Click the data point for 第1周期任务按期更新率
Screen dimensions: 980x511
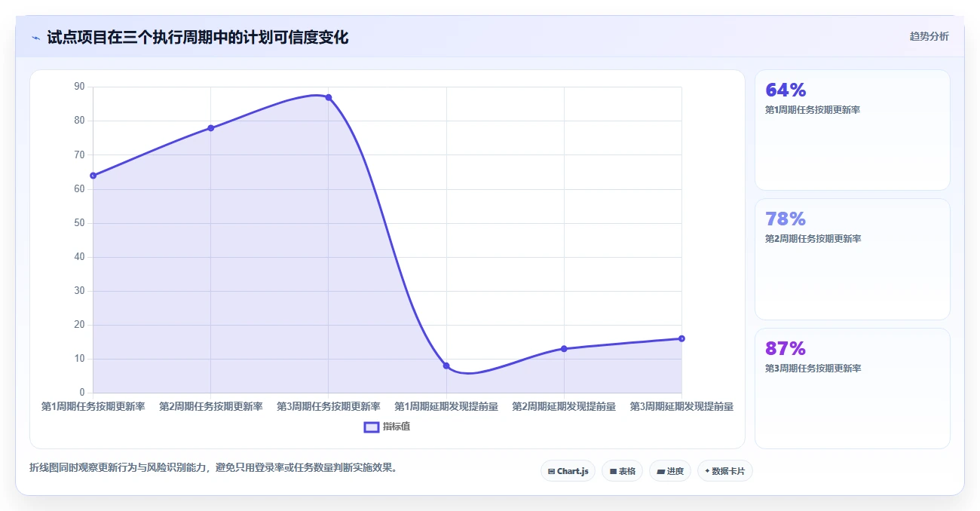coord(93,176)
